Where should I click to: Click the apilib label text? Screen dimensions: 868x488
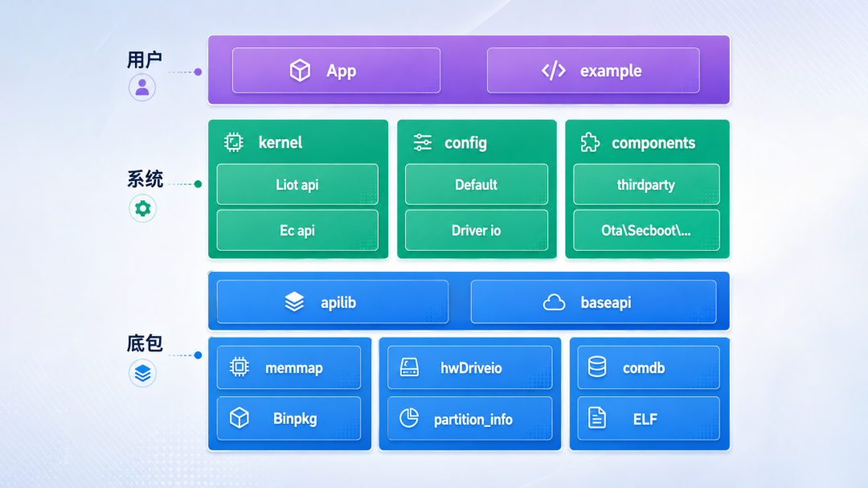338,302
